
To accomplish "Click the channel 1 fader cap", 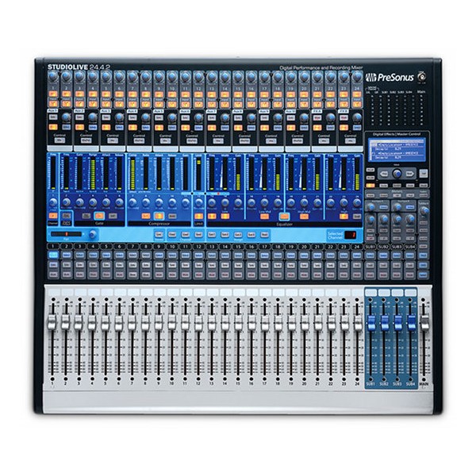I will 52,323.
